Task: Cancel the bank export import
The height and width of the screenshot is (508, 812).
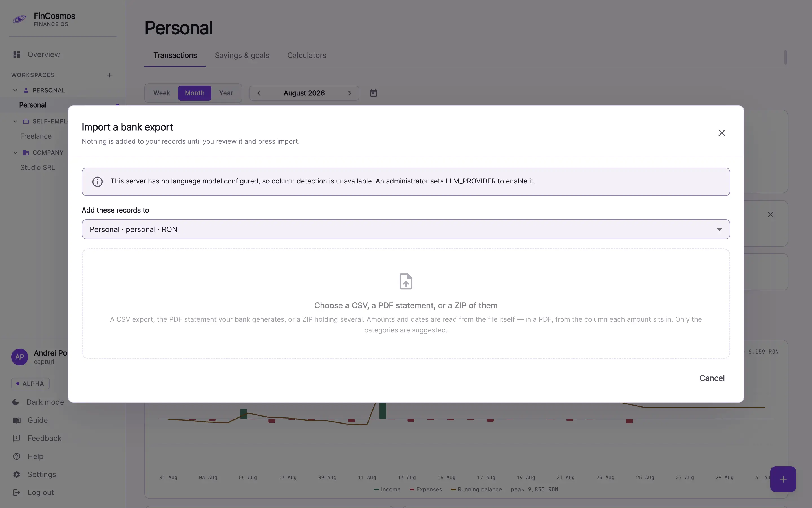Action: 712,378
